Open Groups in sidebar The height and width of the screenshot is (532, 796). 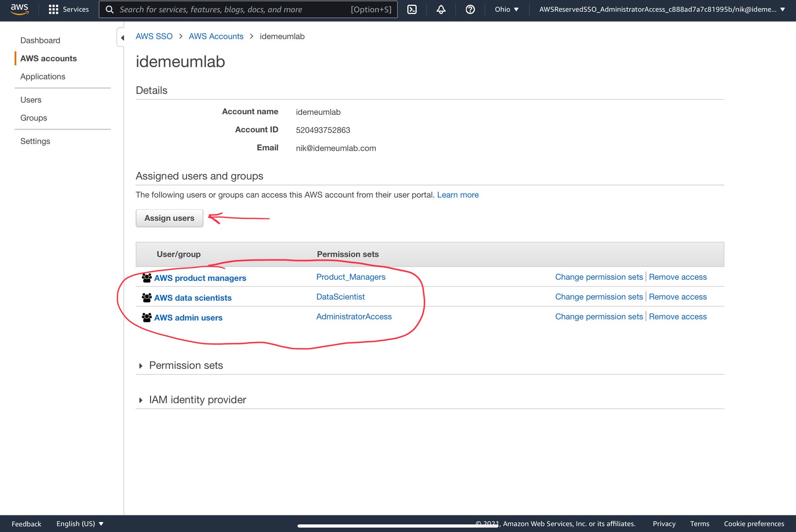tap(33, 118)
